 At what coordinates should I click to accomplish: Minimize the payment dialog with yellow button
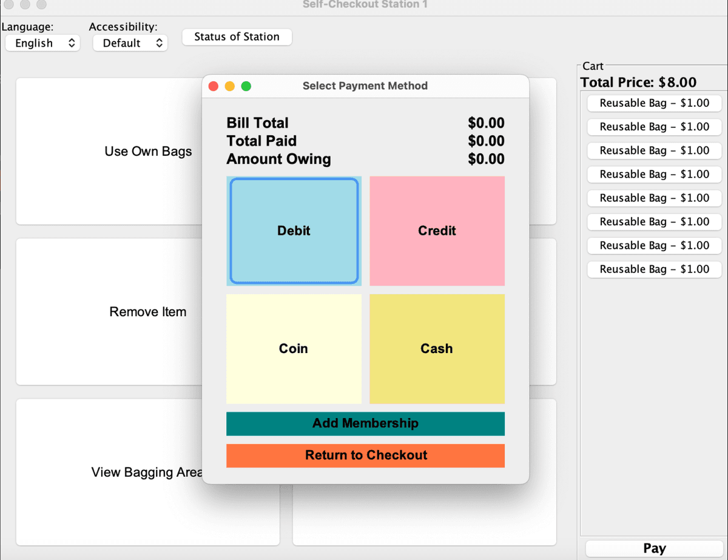click(x=230, y=86)
